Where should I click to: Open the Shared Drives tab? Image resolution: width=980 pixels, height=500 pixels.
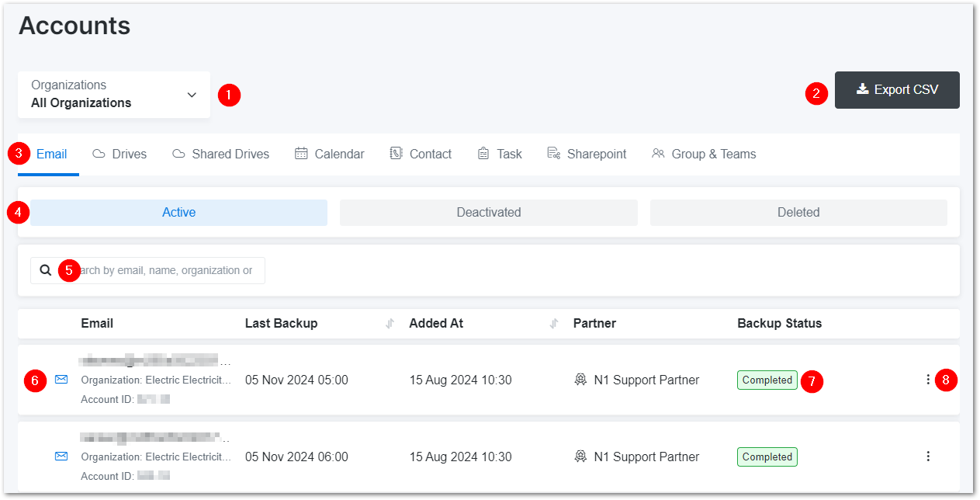(220, 154)
